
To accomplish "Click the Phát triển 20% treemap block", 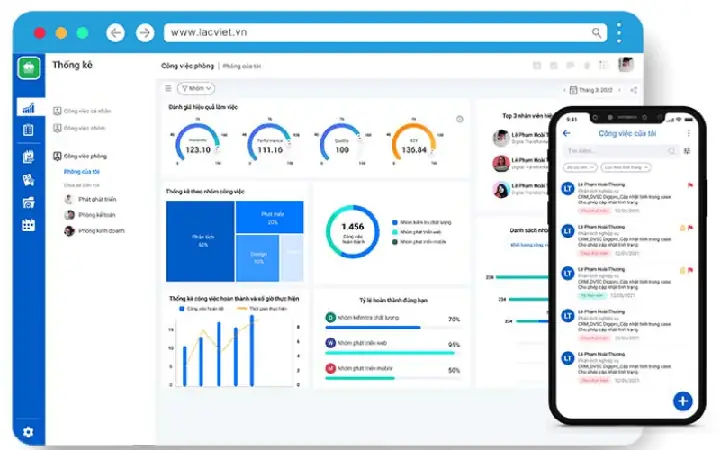I will [270, 217].
